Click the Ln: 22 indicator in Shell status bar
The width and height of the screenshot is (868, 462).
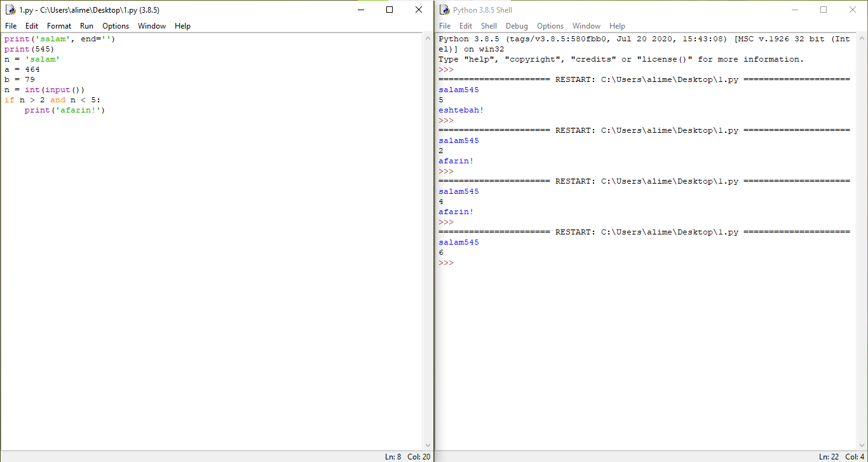pyautogui.click(x=830, y=457)
